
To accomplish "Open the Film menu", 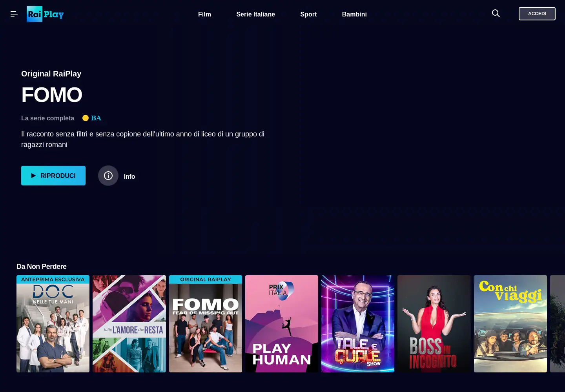I will pos(204,14).
